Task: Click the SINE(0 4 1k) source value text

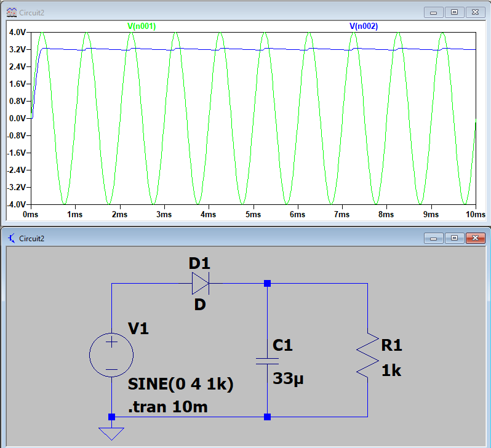Action: coord(180,385)
